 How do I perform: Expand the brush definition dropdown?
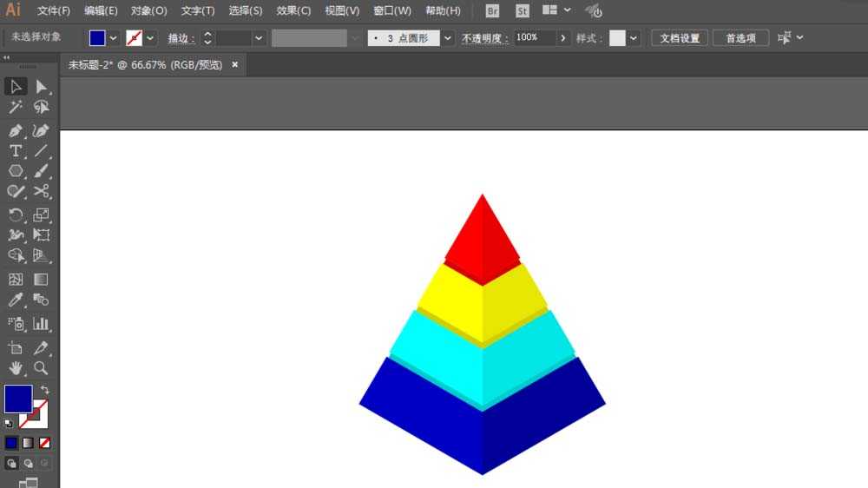(447, 38)
